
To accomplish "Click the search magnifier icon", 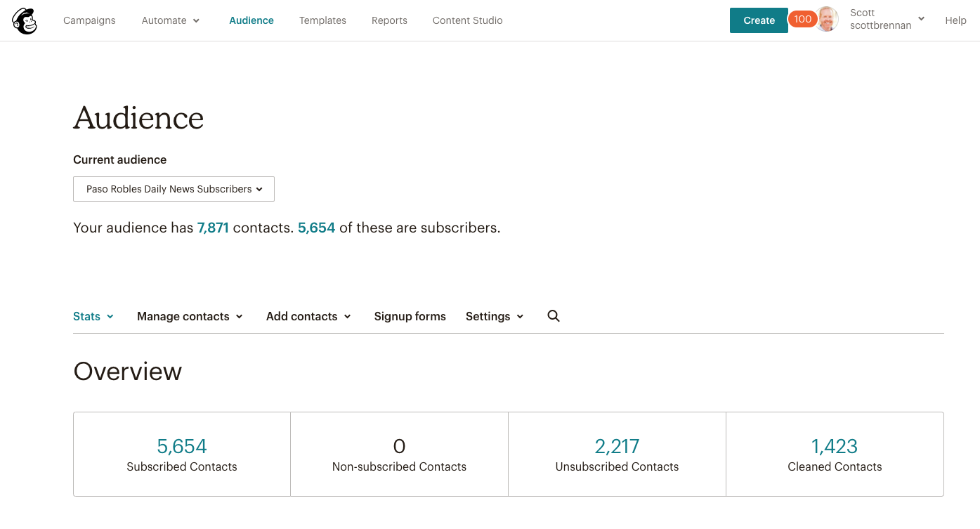I will (554, 316).
